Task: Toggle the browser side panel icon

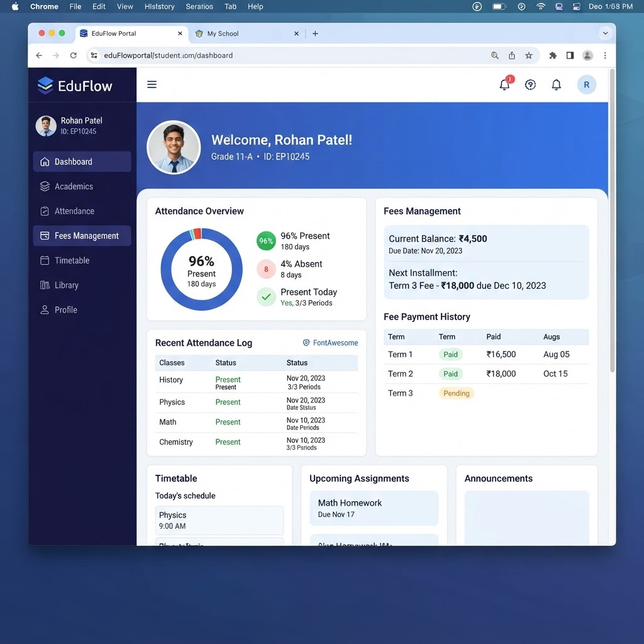Action: 570,55
